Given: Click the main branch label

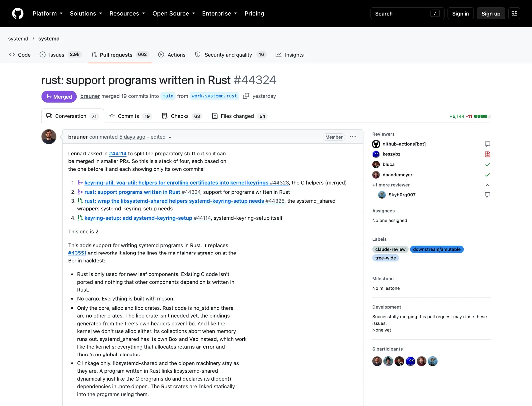Looking at the screenshot, I should [168, 96].
